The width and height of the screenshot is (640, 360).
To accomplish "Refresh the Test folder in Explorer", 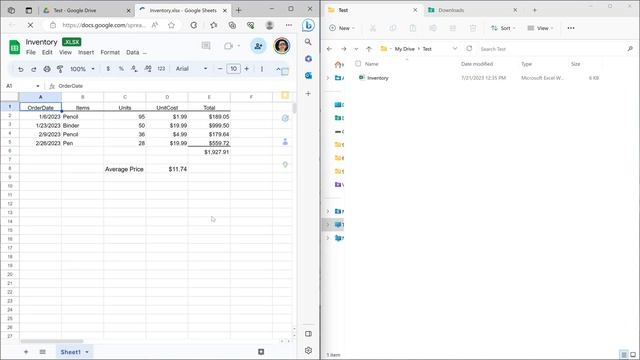I will tap(469, 49).
